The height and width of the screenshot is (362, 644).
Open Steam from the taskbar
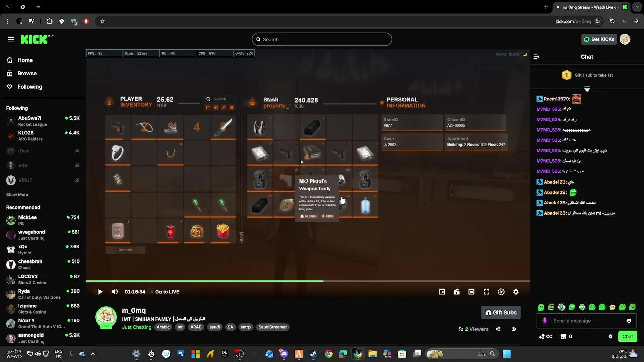(313, 354)
